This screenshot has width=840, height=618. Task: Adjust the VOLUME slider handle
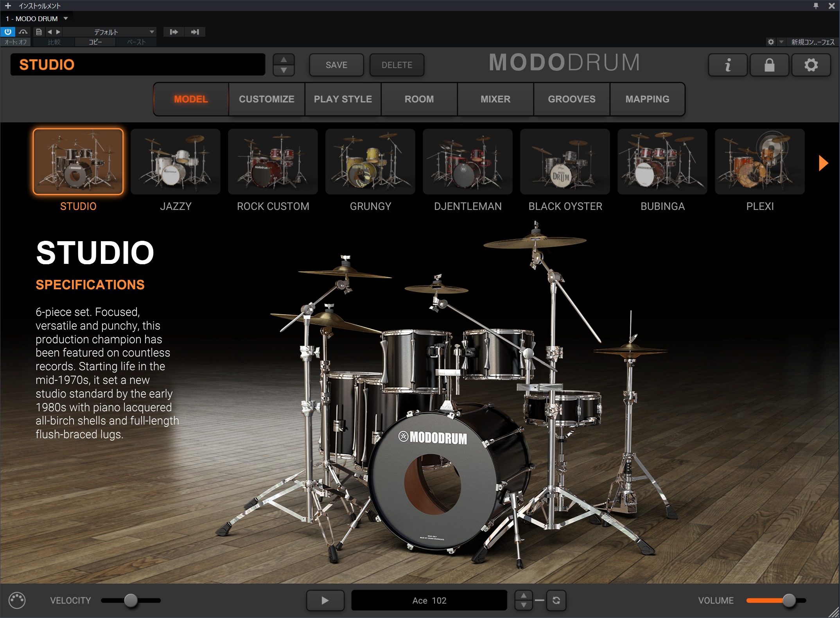[789, 600]
